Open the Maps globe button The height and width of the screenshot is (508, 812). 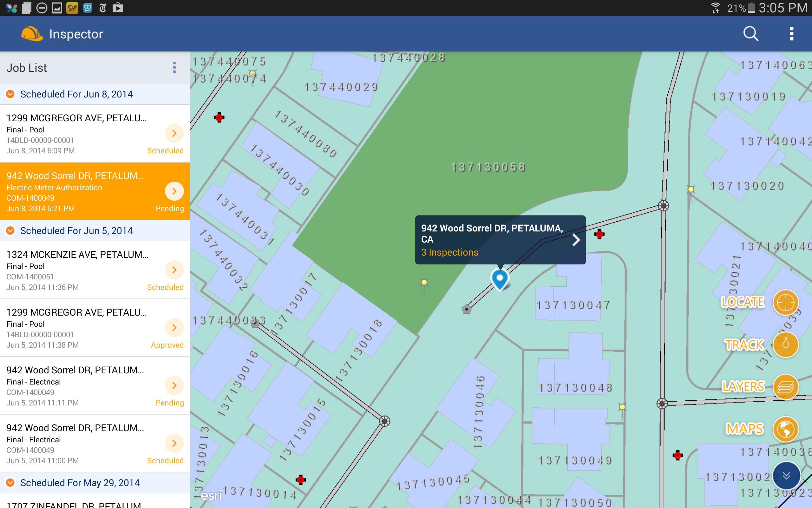(x=785, y=429)
